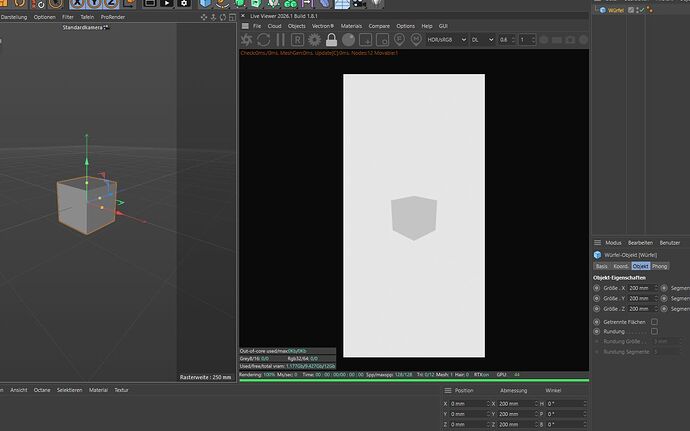Open the Live Viewer Help menu
This screenshot has width=690, height=431.
pyautogui.click(x=427, y=26)
